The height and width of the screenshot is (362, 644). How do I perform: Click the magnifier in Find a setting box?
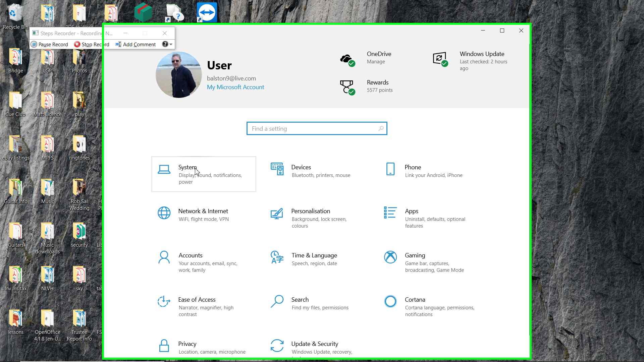coord(381,128)
